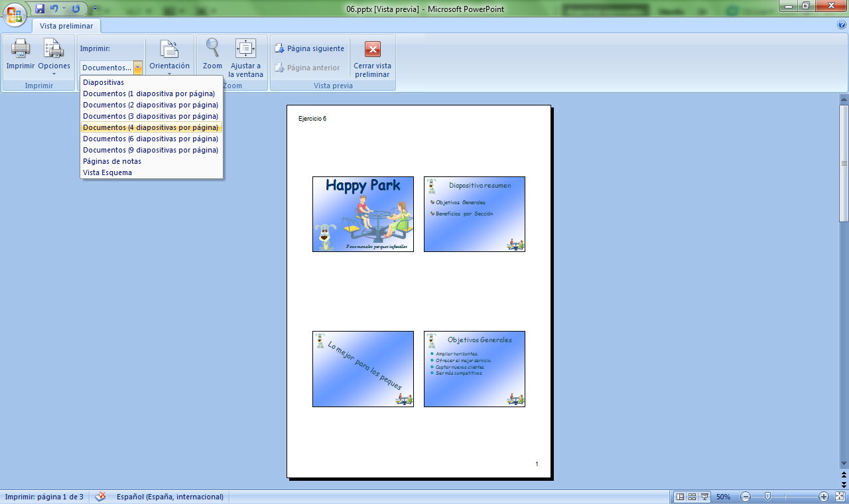Select Vista Esquema option
Viewport: 849px width, 504px height.
pos(107,172)
